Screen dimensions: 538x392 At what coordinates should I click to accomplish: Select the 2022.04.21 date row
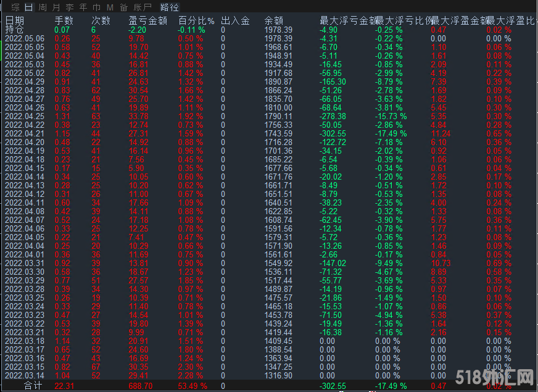[25, 133]
